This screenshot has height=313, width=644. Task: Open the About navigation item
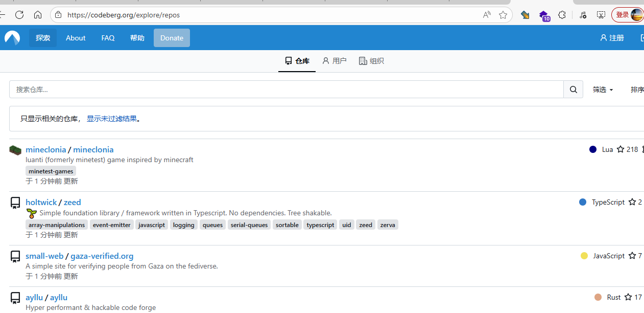click(x=76, y=38)
